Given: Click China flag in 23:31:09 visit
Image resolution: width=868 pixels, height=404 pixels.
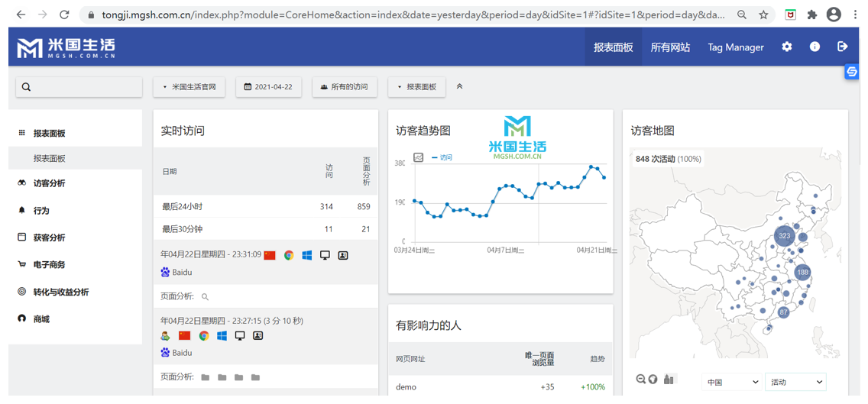Looking at the screenshot, I should [x=270, y=256].
